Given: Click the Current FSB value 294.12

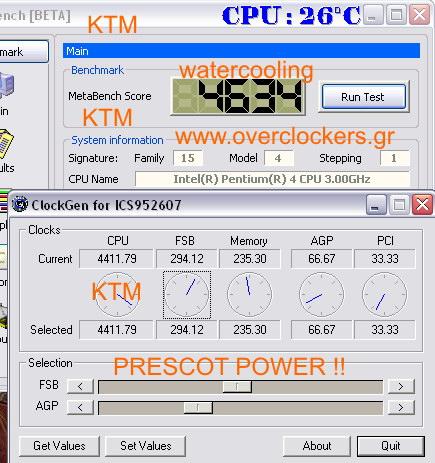Looking at the screenshot, I should coord(187,259).
